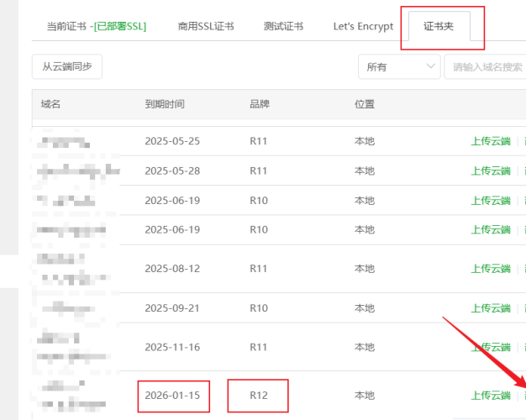Click the R10 brand in the 2025-09-21 row
This screenshot has height=420, width=526.
(x=259, y=308)
